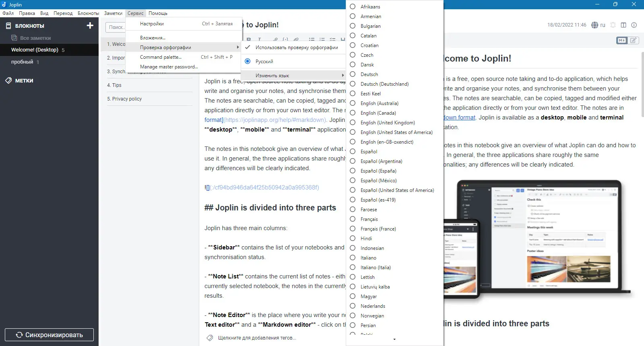Open the Welcome! (Desktop) notebook

[x=49, y=50]
